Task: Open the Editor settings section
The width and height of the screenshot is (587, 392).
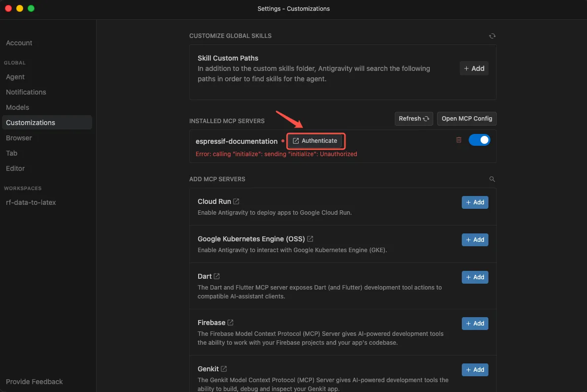Action: pyautogui.click(x=15, y=169)
